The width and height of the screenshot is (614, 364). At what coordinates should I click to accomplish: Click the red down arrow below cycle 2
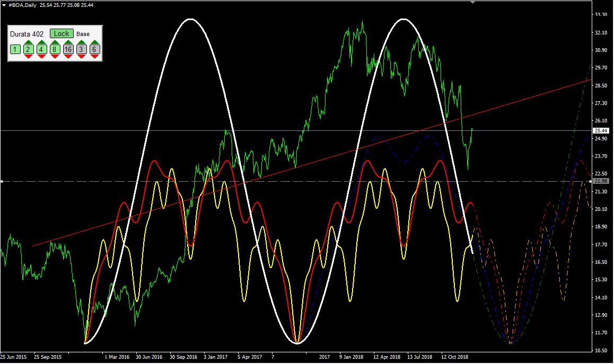click(28, 56)
